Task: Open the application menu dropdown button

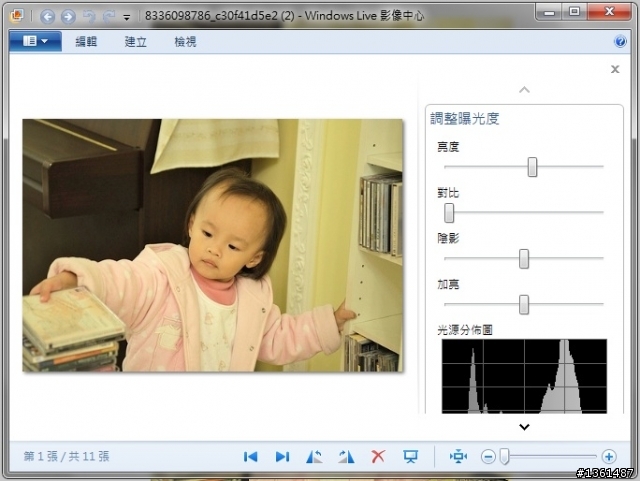Action: point(36,41)
